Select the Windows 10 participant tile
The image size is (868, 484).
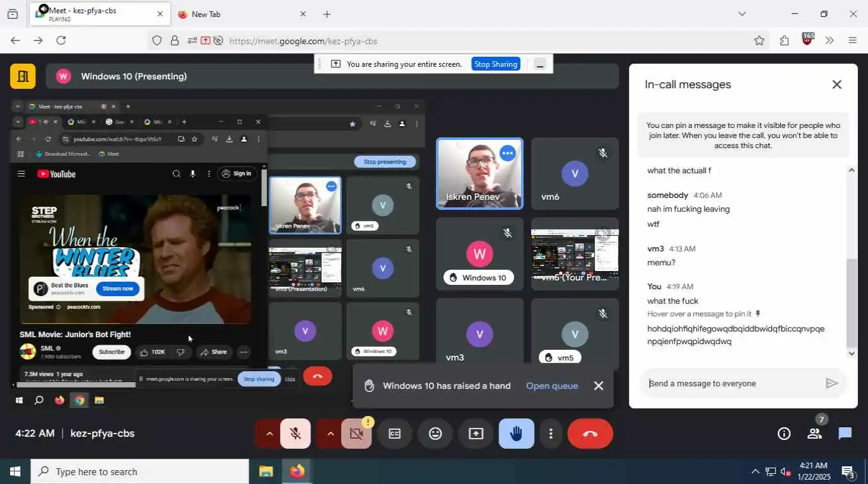(x=479, y=254)
